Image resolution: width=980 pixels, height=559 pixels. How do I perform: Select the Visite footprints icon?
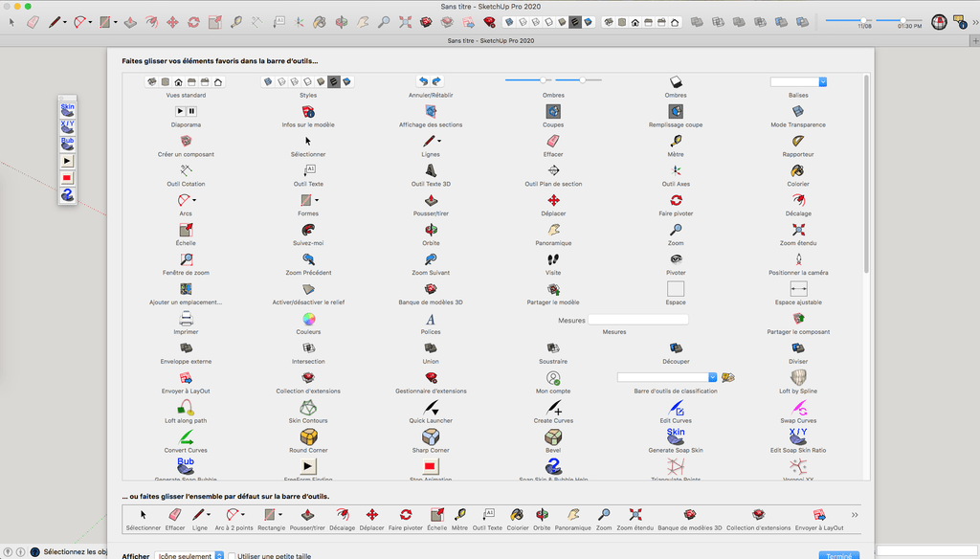pos(553,258)
